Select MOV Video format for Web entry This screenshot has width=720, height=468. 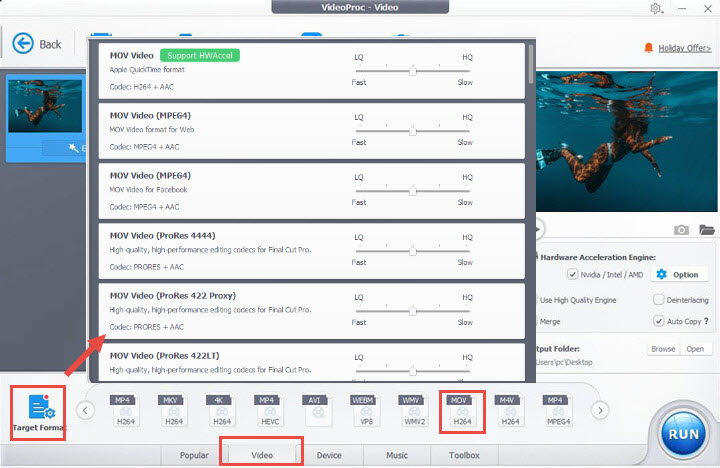coord(312,131)
